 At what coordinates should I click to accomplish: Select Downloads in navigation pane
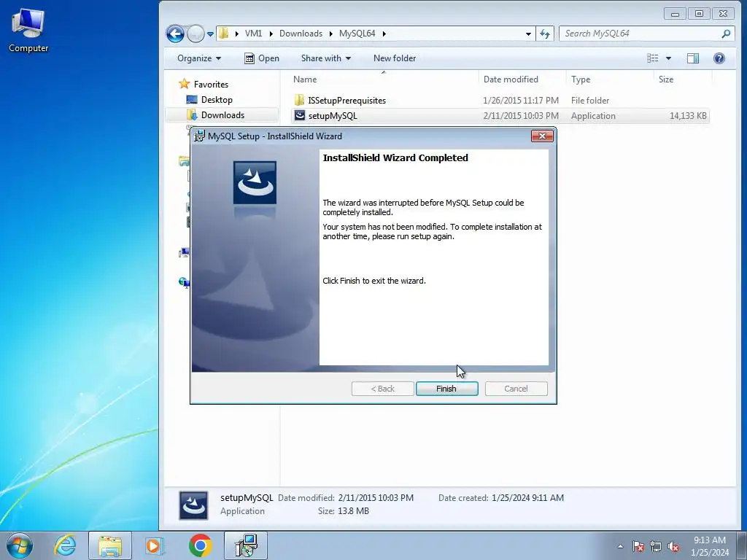tap(222, 114)
